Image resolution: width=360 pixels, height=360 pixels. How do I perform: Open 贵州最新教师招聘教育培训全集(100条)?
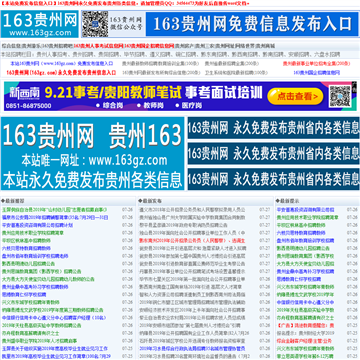click(160, 64)
